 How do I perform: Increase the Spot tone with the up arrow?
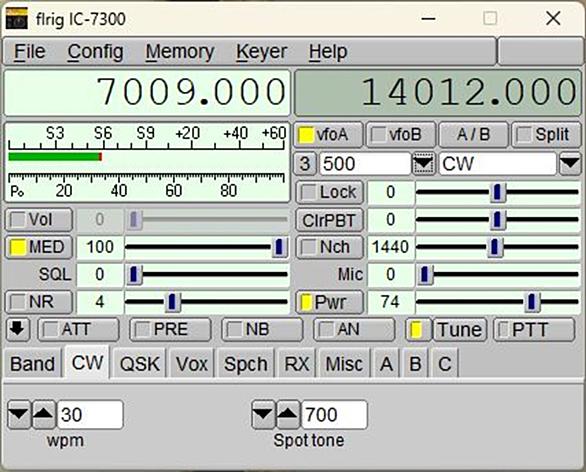pos(288,414)
